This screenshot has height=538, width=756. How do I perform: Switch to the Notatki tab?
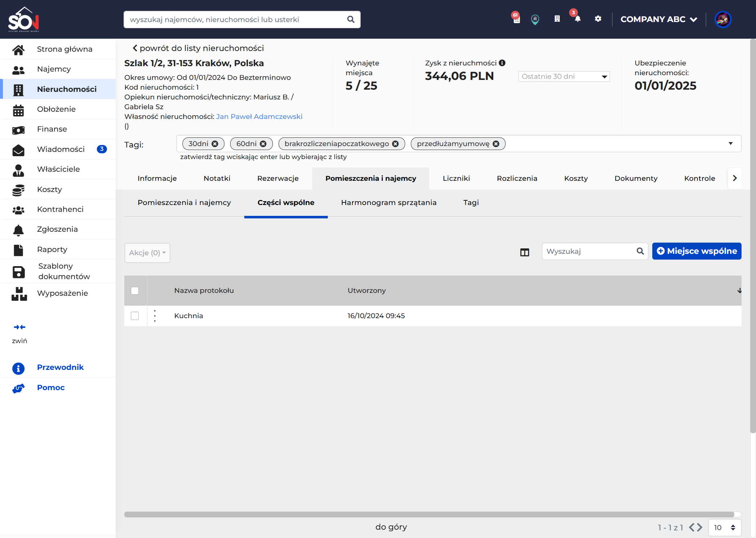(x=217, y=178)
